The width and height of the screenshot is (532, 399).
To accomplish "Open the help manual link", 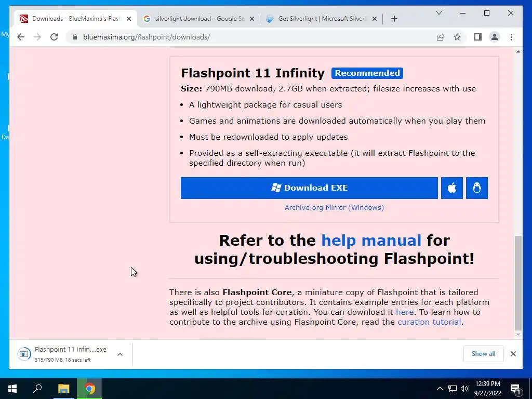I will point(371,241).
